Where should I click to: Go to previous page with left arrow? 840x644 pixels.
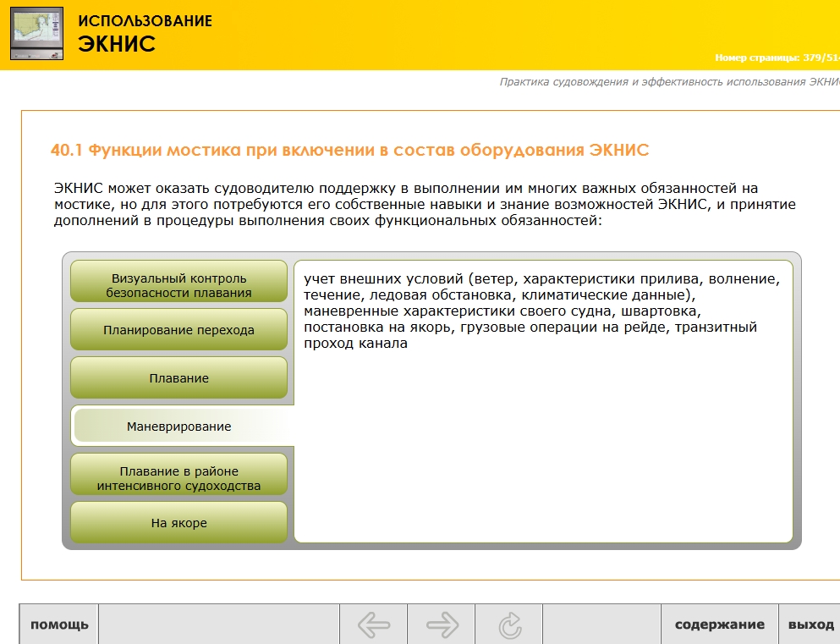click(x=373, y=625)
